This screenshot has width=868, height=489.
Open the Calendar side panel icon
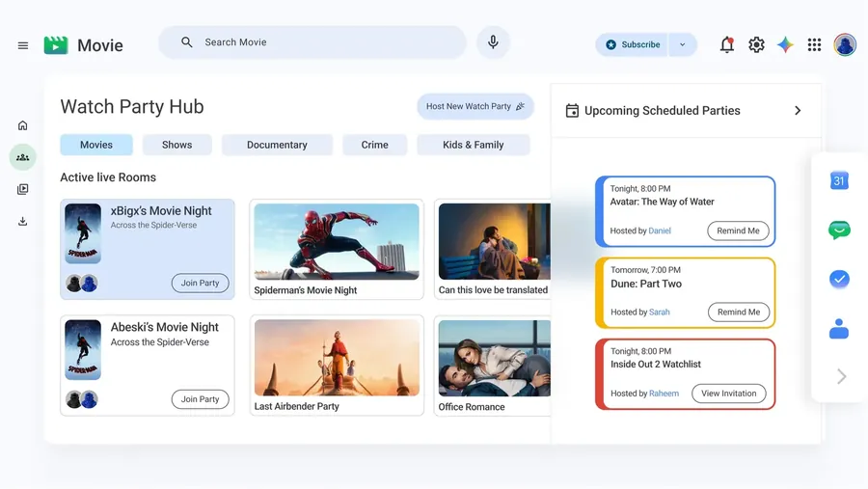coord(839,180)
